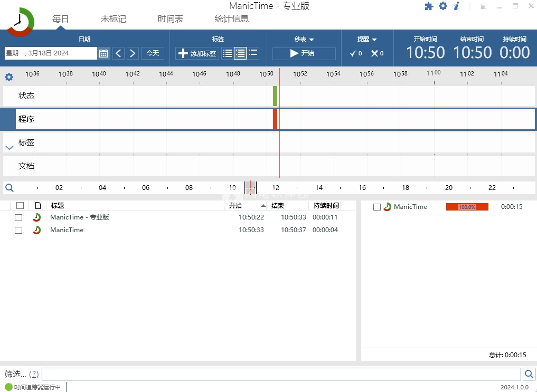The width and height of the screenshot is (537, 392).
Task: Click the info (i) icon
Action: pyautogui.click(x=456, y=6)
